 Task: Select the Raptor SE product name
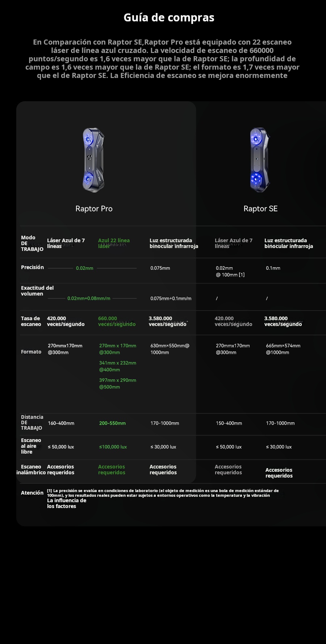point(260,209)
